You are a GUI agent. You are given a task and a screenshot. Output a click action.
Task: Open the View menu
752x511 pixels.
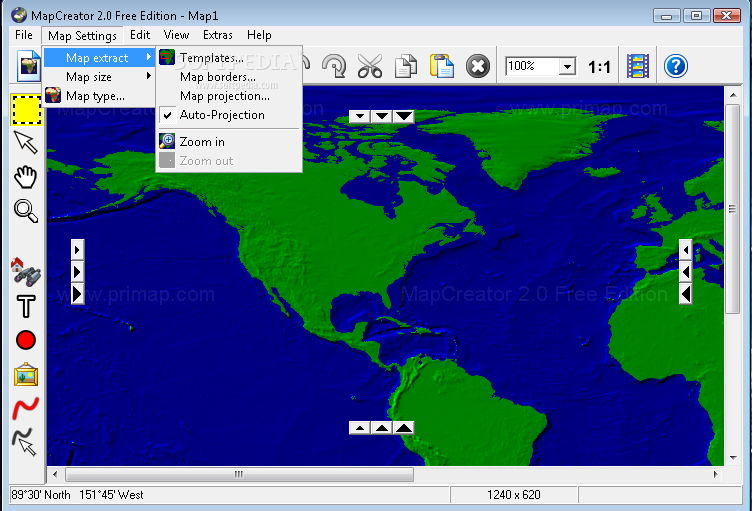pos(176,35)
